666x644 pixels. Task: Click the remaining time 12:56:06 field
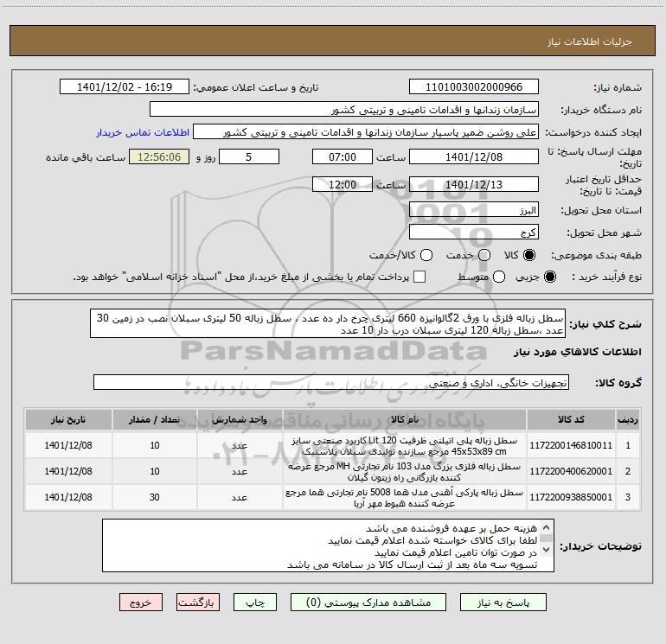click(x=159, y=157)
